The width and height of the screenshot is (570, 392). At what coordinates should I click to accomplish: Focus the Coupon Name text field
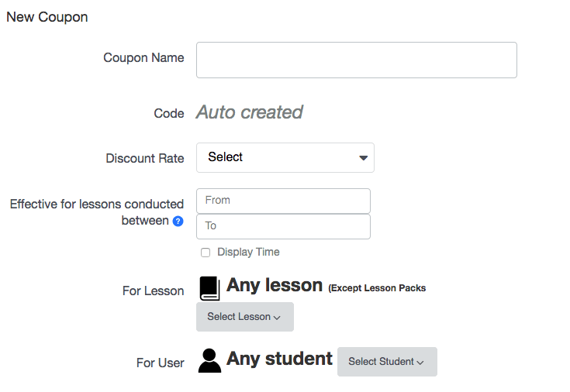pyautogui.click(x=357, y=60)
